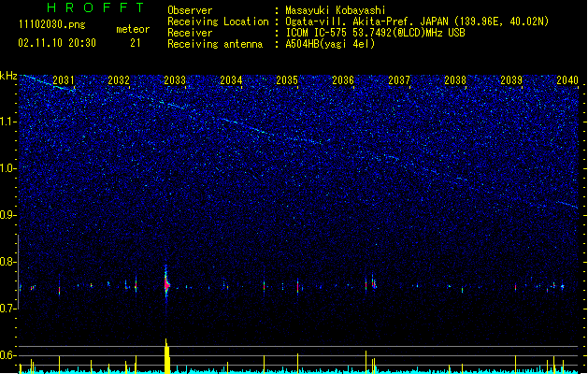Select the ICOM IC-575 receiver description
Viewport: 588px width, 374px height.
375,33
